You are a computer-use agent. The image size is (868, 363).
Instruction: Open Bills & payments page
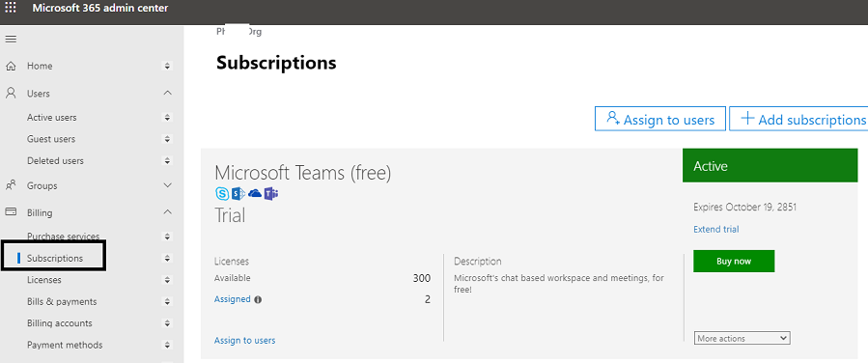coord(62,301)
